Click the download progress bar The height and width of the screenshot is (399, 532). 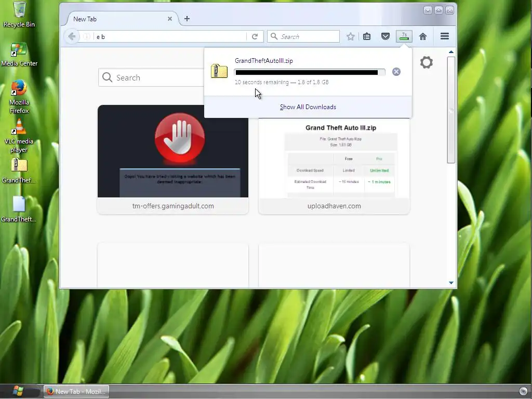click(x=310, y=72)
